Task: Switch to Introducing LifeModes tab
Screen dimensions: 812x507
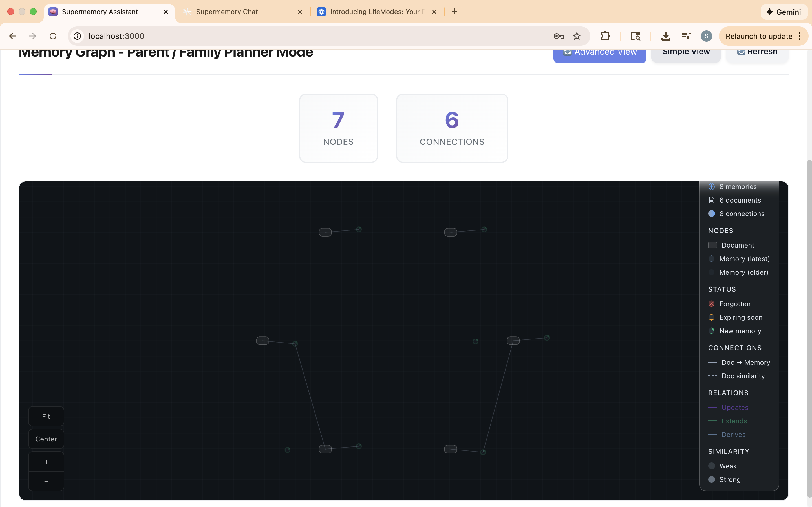Action: [x=374, y=12]
